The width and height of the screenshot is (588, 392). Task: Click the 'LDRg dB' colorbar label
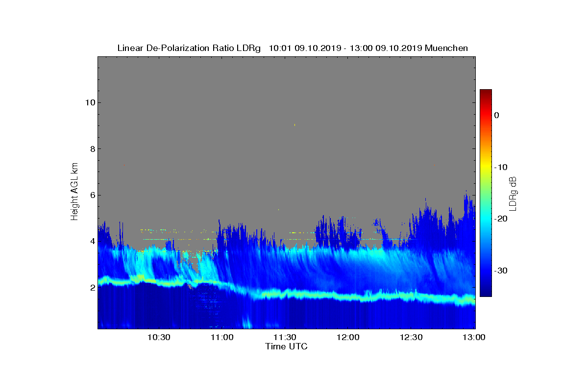[x=513, y=193]
